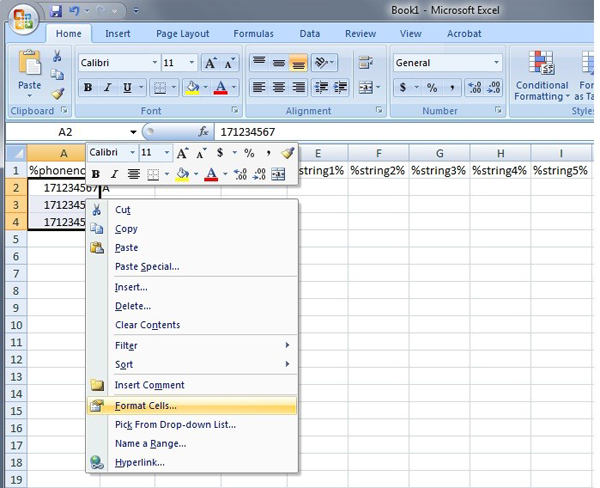This screenshot has width=600, height=488.
Task: Apply Accounting dollar format in ribbon
Action: [403, 88]
